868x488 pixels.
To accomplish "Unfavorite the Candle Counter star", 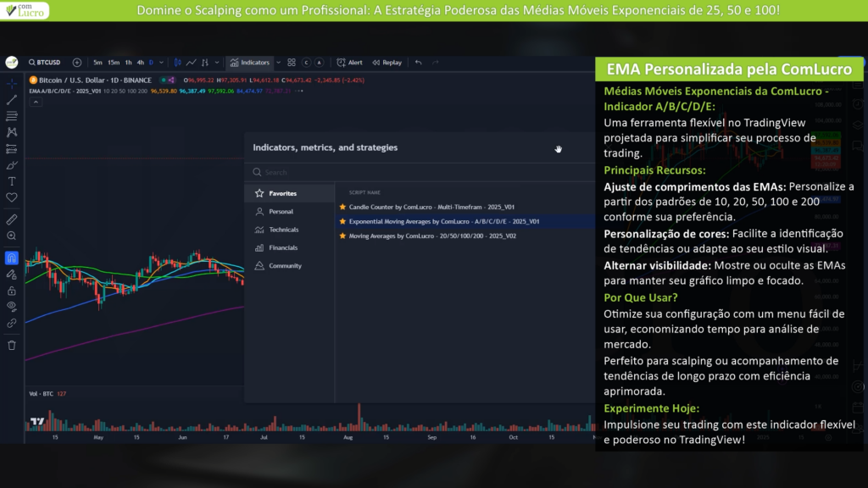I will (342, 207).
